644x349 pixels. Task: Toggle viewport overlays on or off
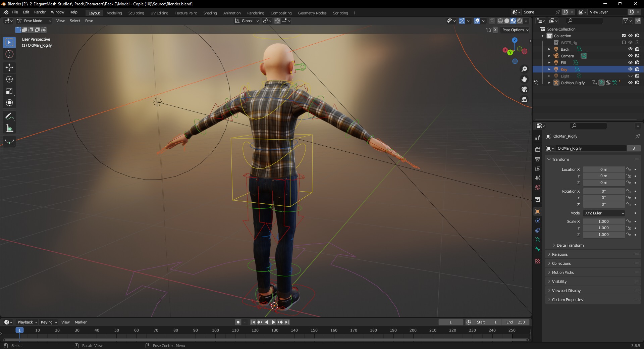tap(477, 21)
